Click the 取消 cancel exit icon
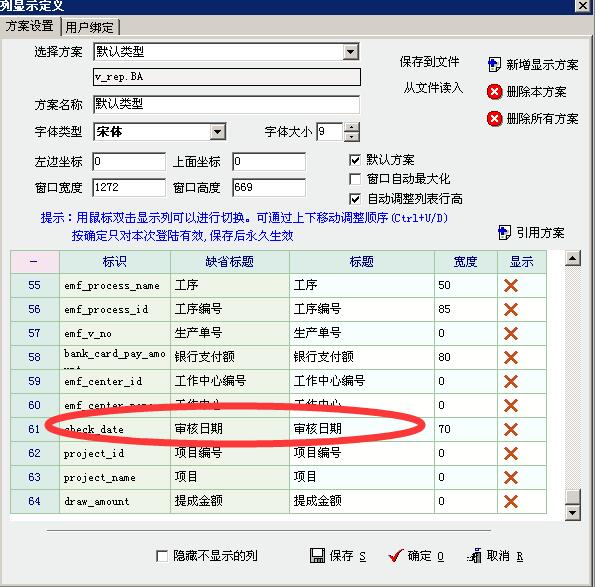Screen dimensions: 595x587 [474, 556]
